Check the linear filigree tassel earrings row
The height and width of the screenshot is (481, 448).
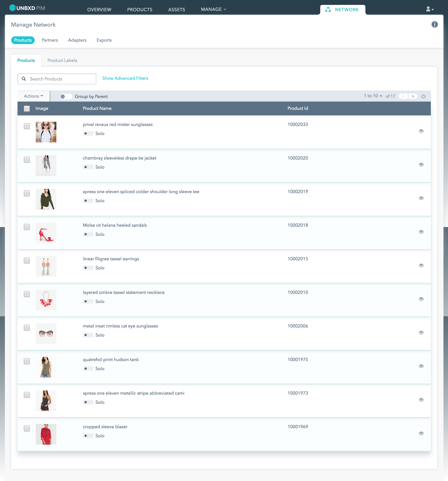click(x=27, y=261)
